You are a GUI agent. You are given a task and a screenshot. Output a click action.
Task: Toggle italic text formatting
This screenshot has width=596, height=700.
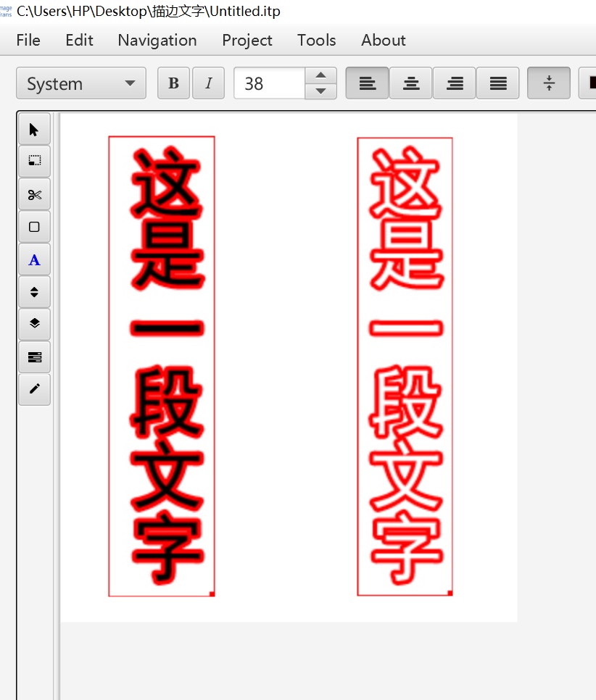[x=208, y=83]
